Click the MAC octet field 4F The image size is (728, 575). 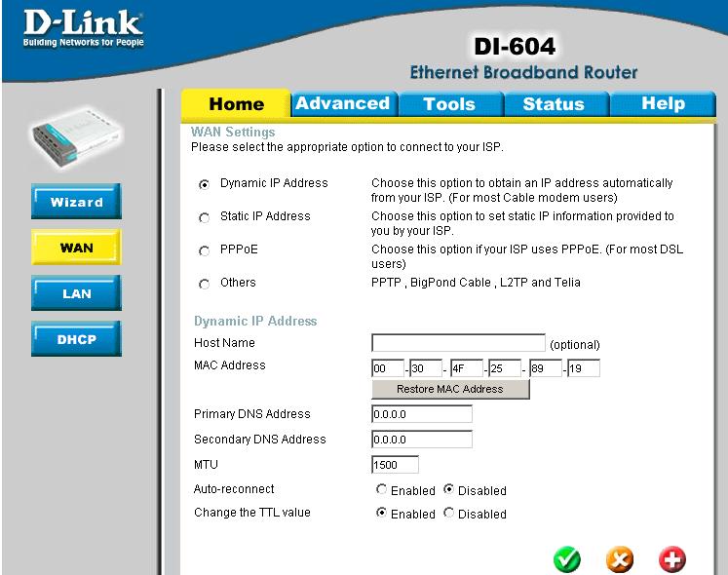[467, 367]
